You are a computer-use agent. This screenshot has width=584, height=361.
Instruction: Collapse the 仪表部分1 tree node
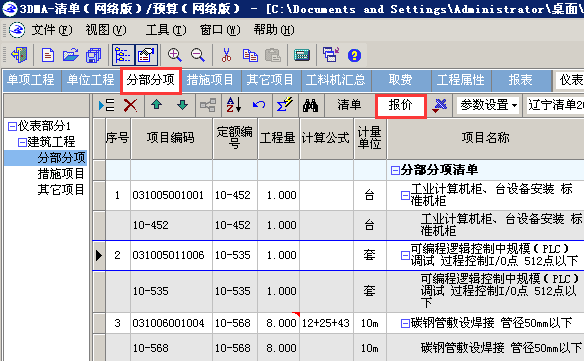12,127
